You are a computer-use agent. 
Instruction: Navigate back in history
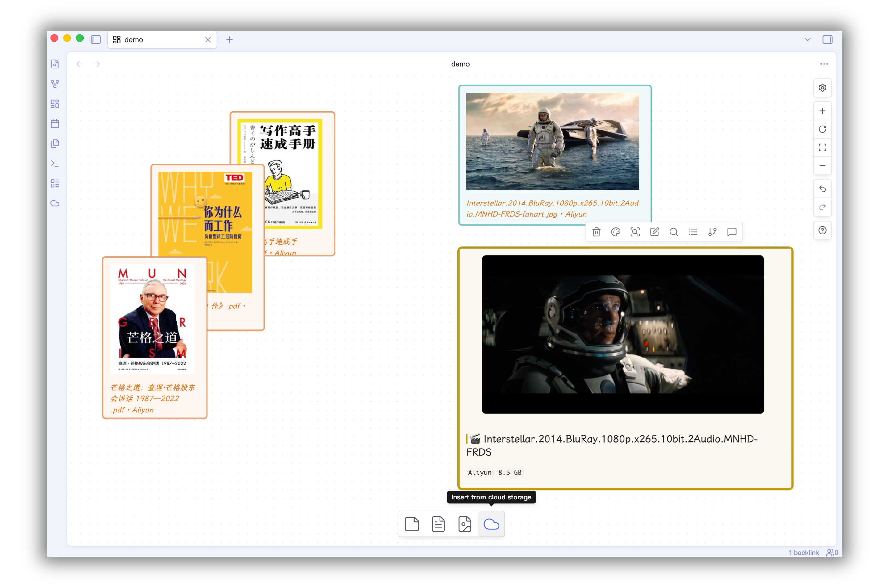(79, 64)
